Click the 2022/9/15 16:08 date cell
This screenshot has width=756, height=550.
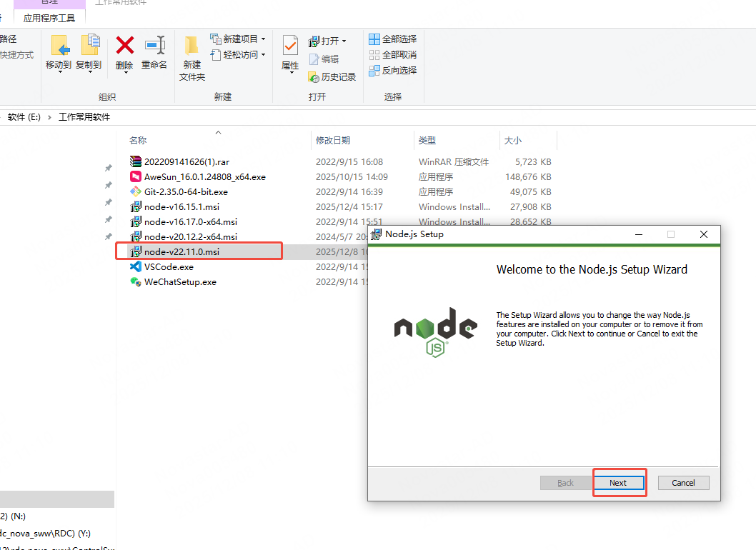tap(349, 162)
